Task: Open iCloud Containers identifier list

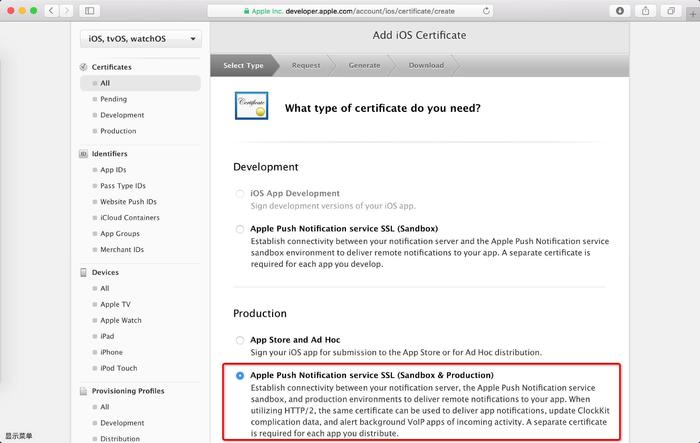Action: coord(129,217)
